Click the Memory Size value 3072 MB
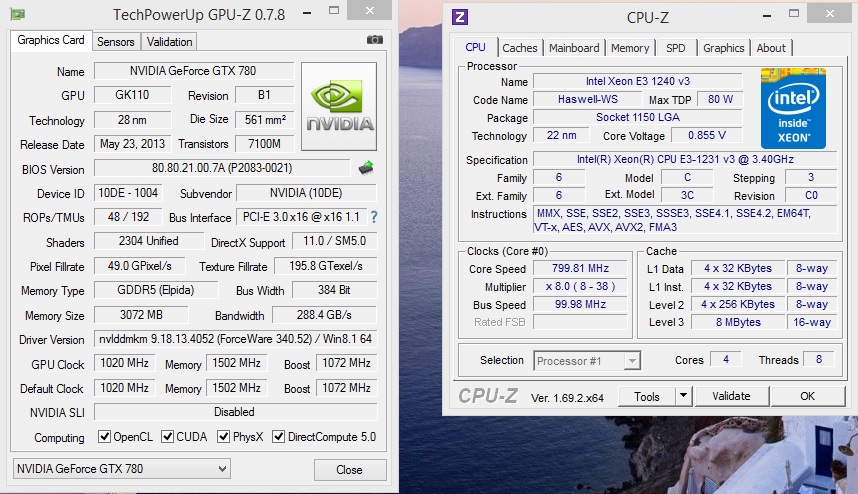The height and width of the screenshot is (494, 858). 141,315
